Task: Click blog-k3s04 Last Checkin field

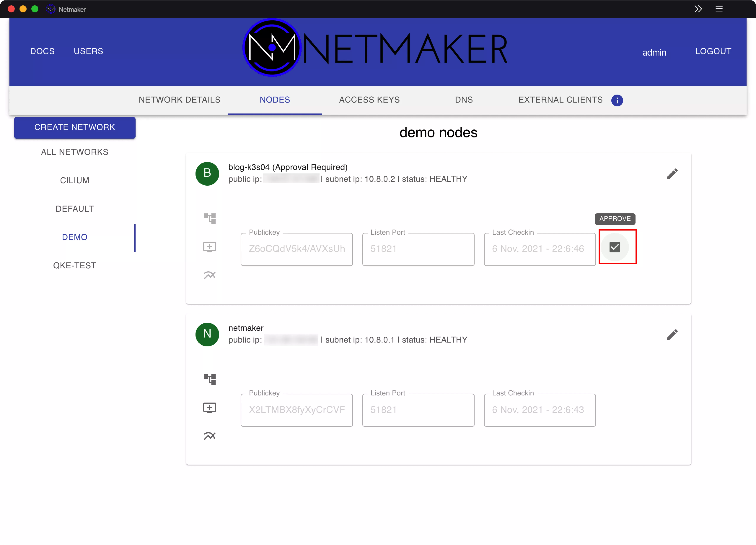Action: pyautogui.click(x=540, y=249)
